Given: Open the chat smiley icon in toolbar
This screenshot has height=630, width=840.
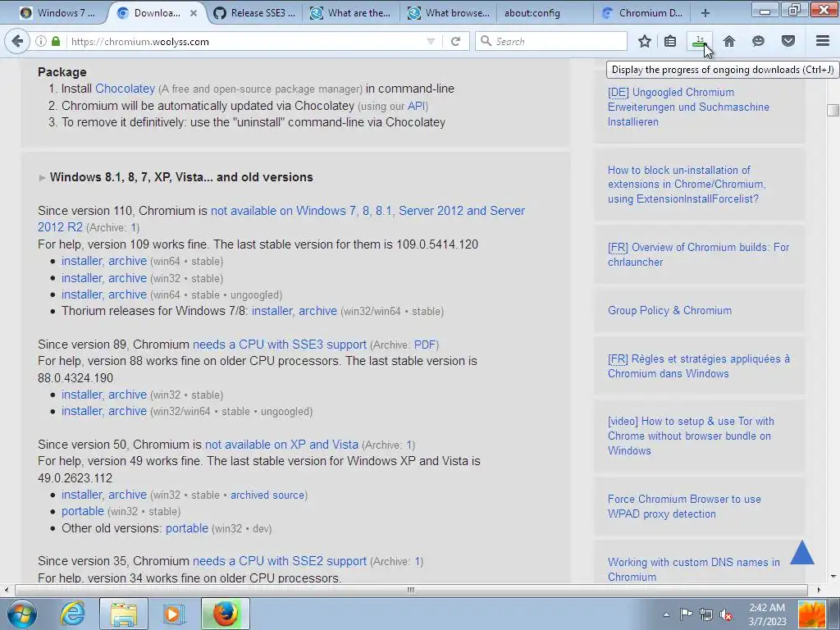Looking at the screenshot, I should [758, 41].
